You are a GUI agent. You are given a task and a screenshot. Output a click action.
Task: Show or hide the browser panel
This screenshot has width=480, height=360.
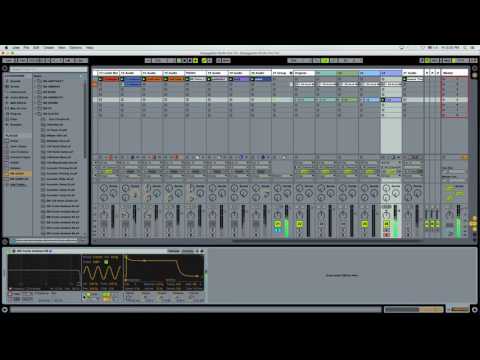tap(5, 68)
